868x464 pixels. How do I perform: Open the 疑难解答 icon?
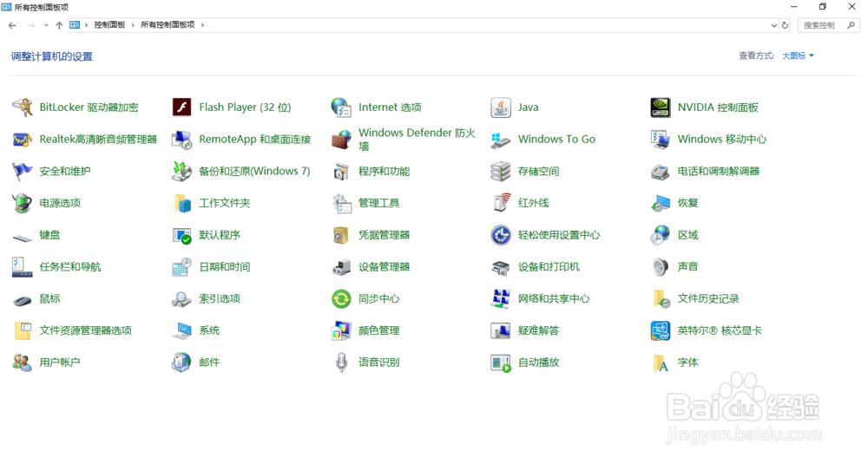pos(501,330)
